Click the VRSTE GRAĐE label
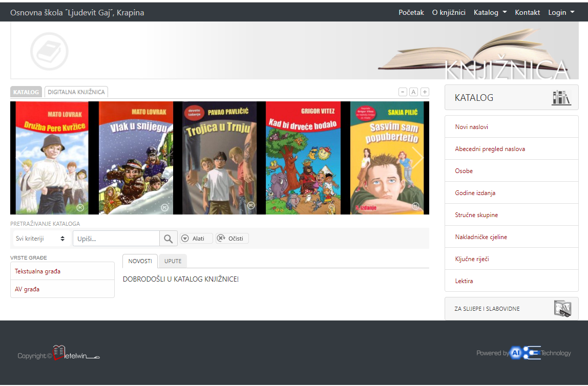Image resolution: width=588 pixels, height=386 pixels. [x=29, y=258]
